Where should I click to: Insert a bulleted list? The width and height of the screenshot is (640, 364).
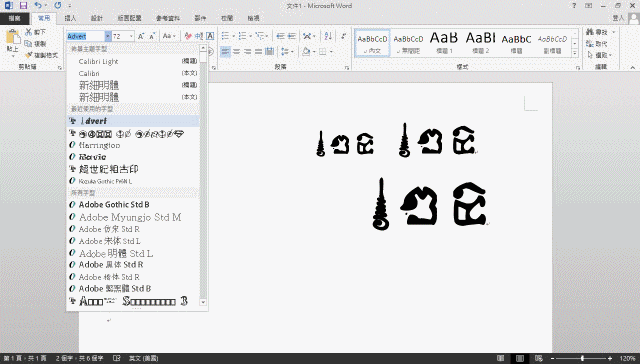[x=225, y=36]
